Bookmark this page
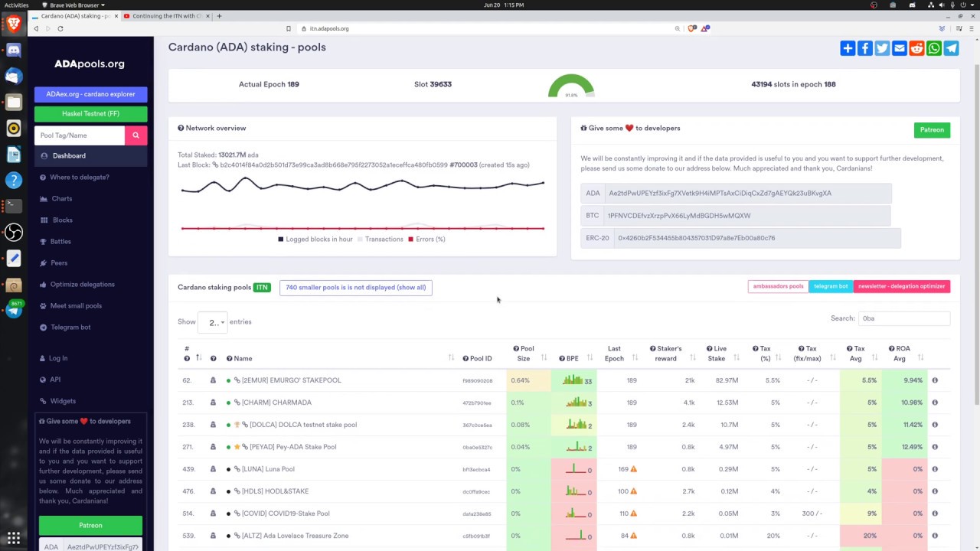Screen dimensions: 980x551 [x=289, y=28]
